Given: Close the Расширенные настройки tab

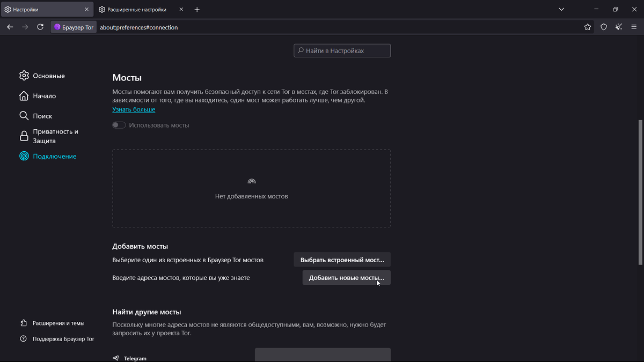Looking at the screenshot, I should [x=181, y=10].
